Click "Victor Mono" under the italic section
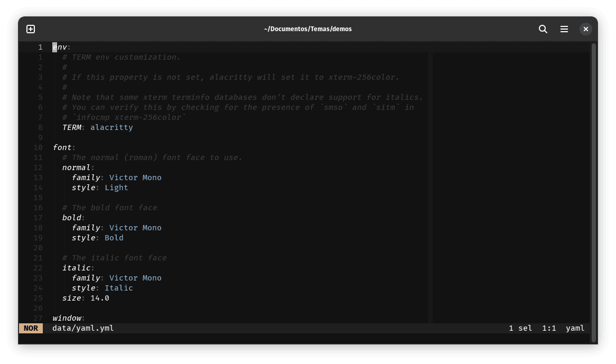The height and width of the screenshot is (364, 616). tap(135, 278)
